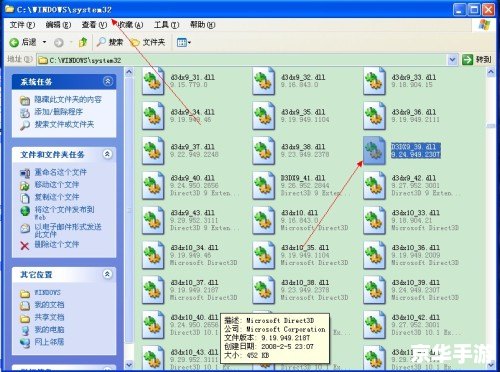Click the left task pane scroll-down arrow
The width and height of the screenshot is (500, 372).
click(129, 364)
